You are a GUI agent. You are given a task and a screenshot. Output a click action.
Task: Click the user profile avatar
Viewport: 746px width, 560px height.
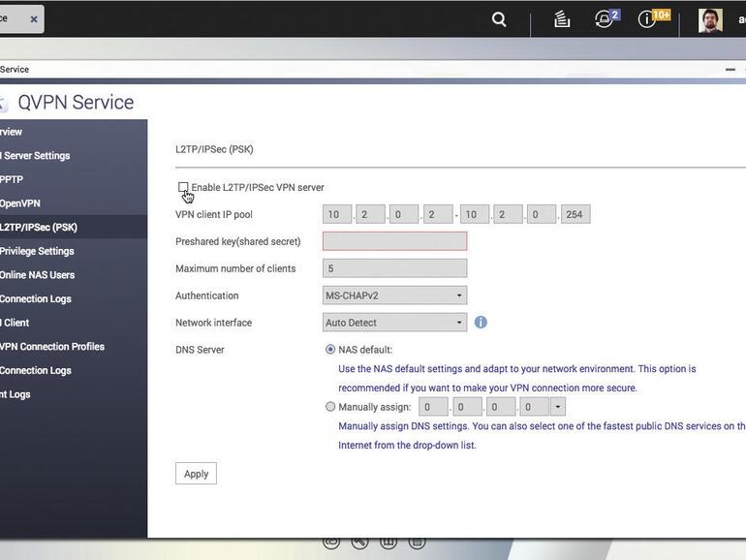tap(710, 20)
